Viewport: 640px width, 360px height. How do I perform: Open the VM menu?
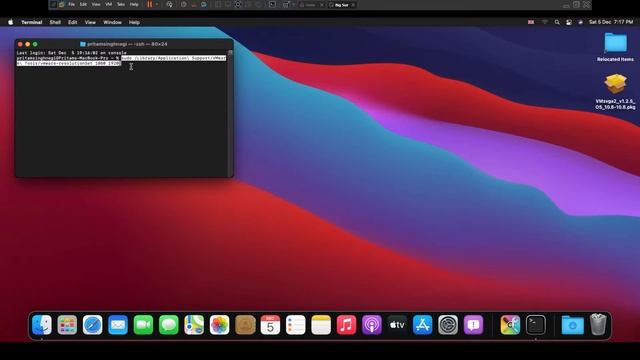109,4
